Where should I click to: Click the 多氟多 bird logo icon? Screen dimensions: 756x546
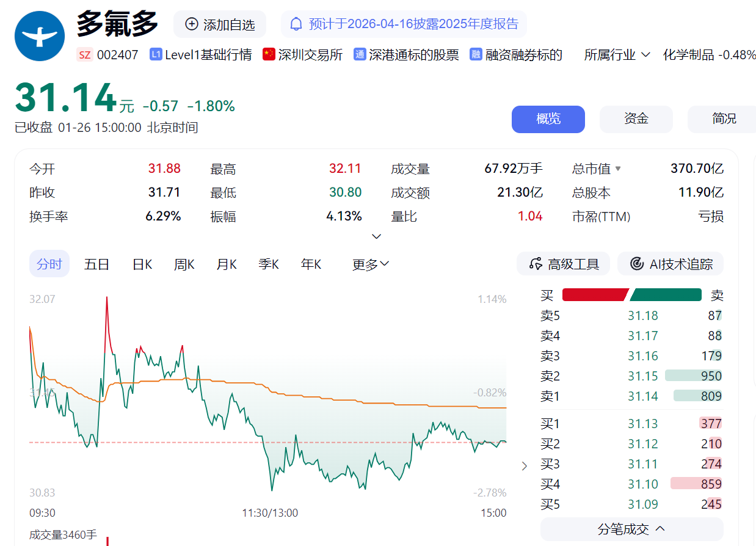click(x=40, y=36)
